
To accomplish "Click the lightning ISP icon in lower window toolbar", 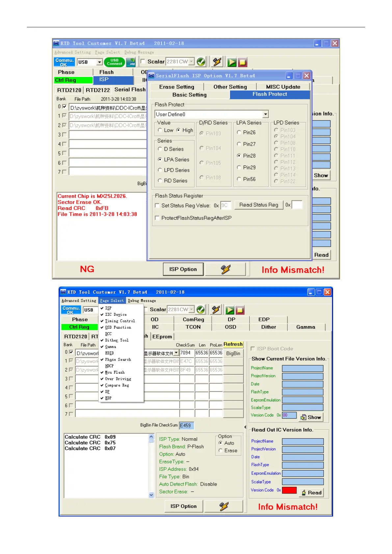I will coord(216,309).
